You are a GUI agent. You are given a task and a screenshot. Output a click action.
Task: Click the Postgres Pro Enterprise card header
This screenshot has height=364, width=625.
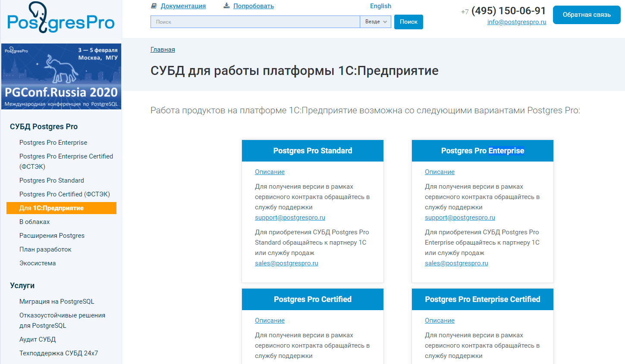(x=483, y=151)
